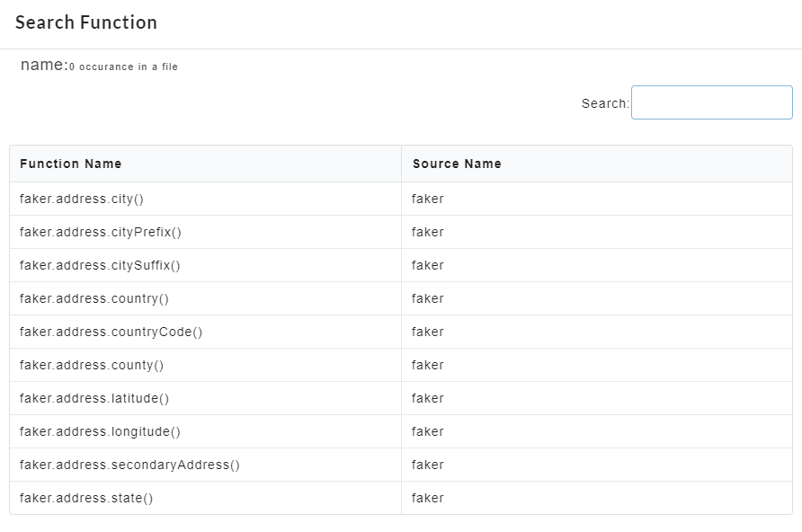Click on faker.address.latitude() in the table
The width and height of the screenshot is (802, 532).
(x=94, y=398)
